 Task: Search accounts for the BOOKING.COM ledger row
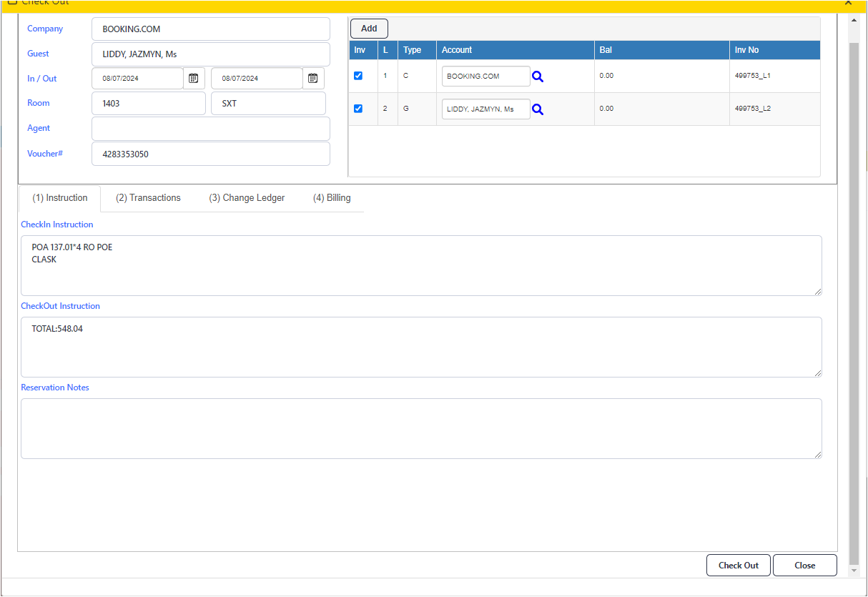click(538, 77)
